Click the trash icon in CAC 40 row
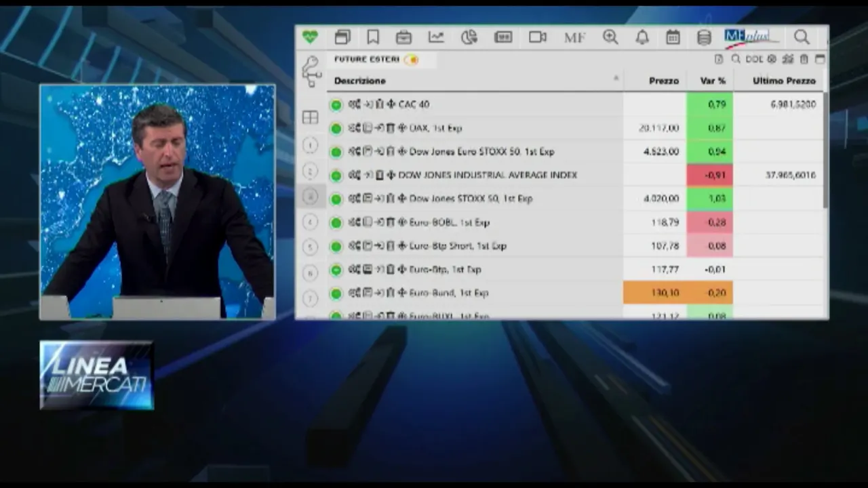The image size is (868, 488). click(x=380, y=104)
